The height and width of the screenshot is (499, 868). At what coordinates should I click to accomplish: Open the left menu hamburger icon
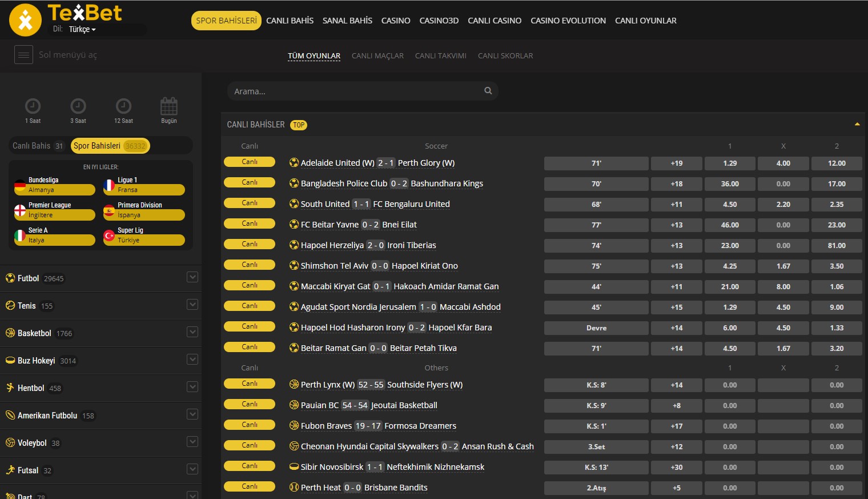point(23,55)
